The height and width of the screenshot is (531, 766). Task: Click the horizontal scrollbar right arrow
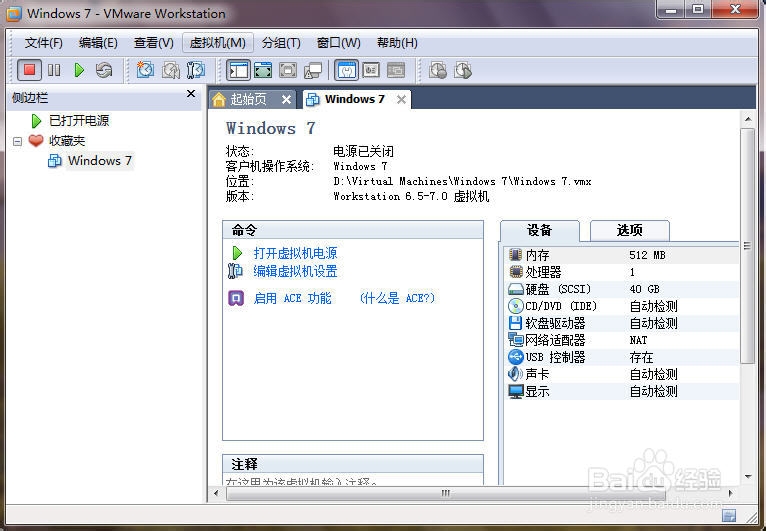click(x=730, y=493)
